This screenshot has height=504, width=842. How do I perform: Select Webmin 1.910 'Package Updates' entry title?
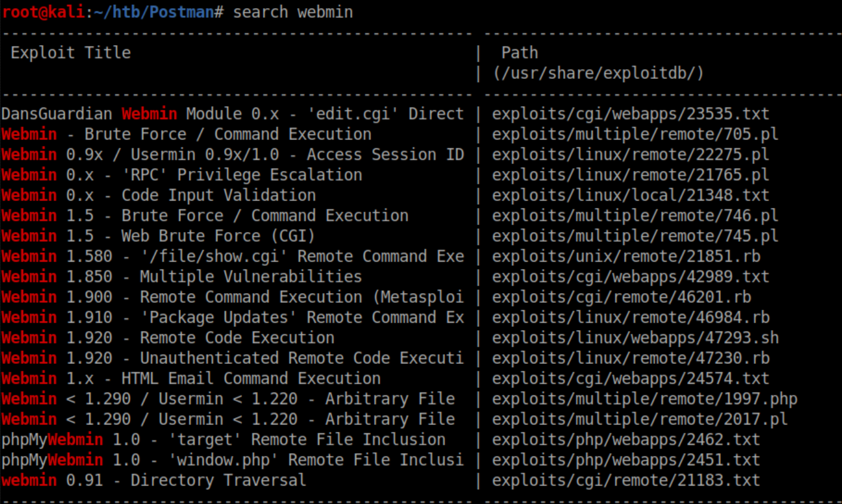(232, 318)
